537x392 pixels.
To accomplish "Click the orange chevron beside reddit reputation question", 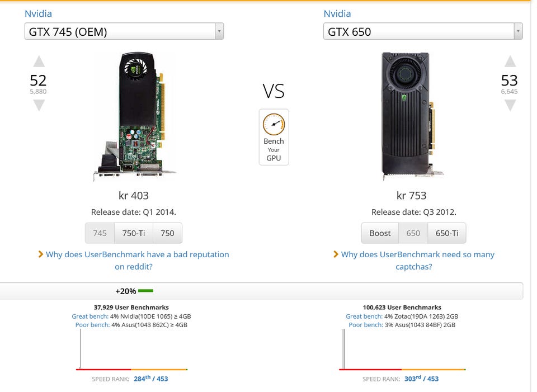I will 40,254.
